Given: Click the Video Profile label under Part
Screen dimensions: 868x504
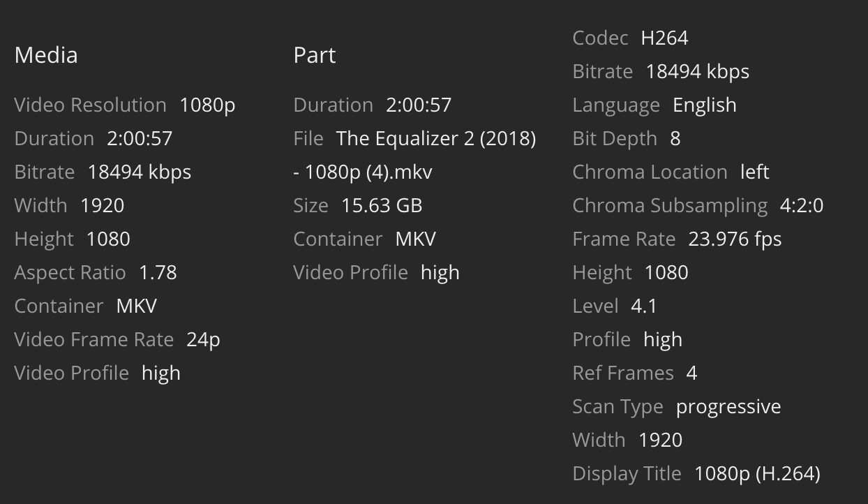Looking at the screenshot, I should (x=350, y=273).
